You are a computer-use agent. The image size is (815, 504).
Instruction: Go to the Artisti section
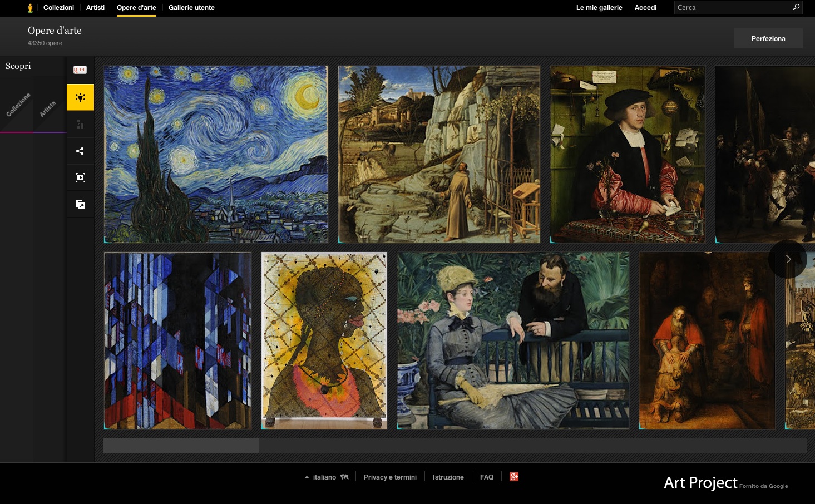(x=95, y=8)
